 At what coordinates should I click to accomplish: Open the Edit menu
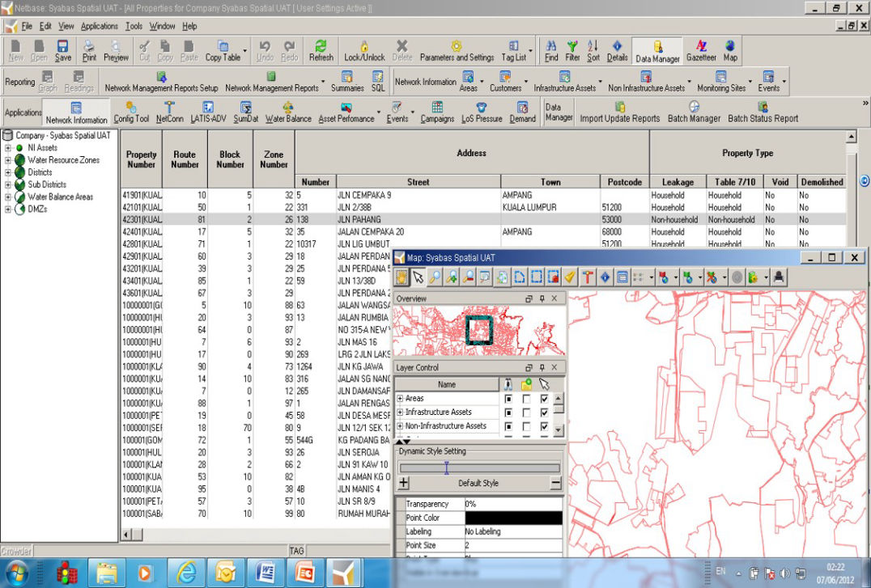click(x=45, y=26)
